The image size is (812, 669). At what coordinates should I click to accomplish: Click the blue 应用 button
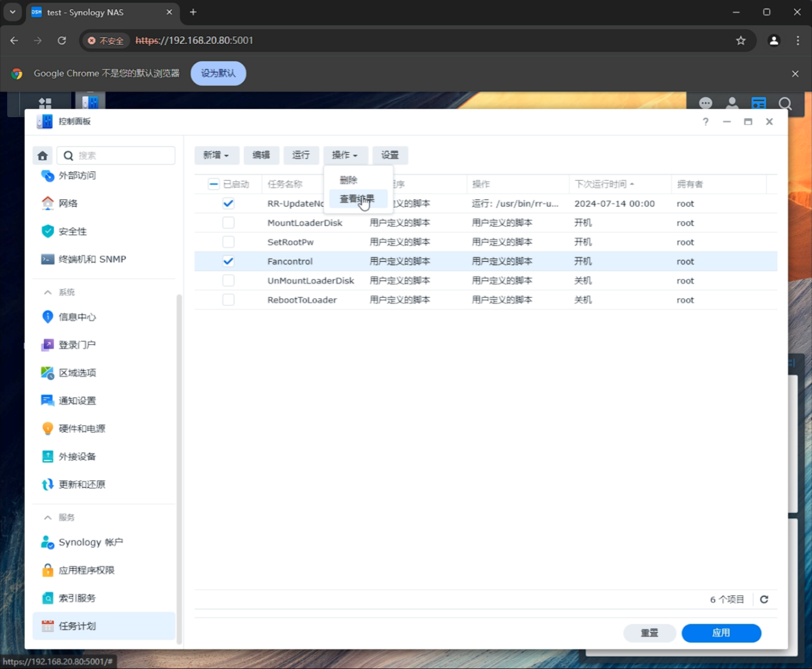[x=721, y=633]
